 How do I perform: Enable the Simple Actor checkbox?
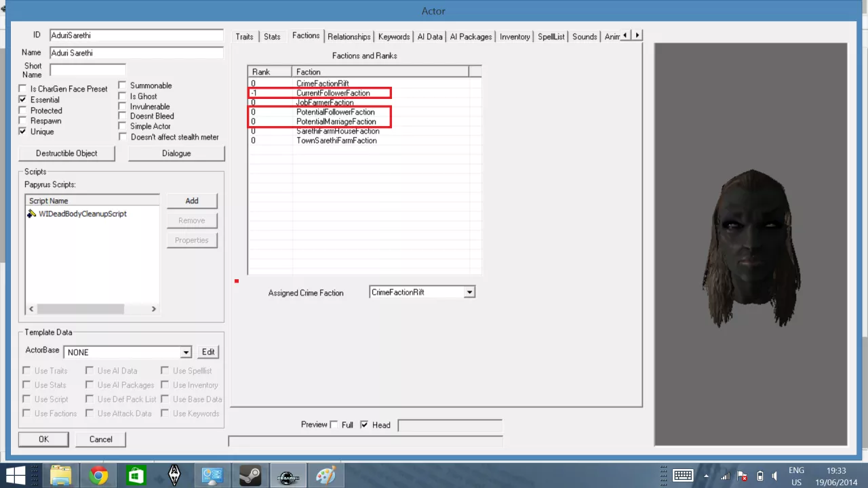[x=123, y=126]
